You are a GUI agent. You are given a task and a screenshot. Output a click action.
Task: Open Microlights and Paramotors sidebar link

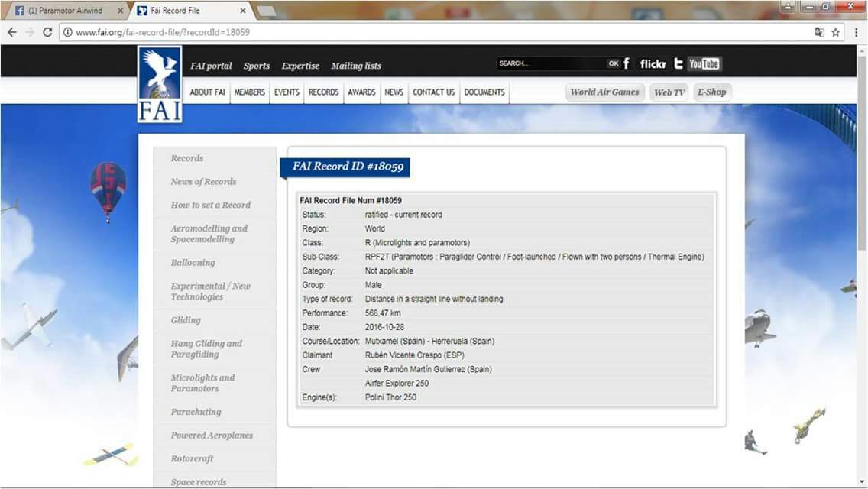click(202, 383)
